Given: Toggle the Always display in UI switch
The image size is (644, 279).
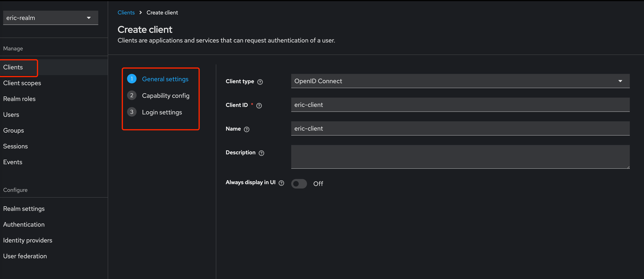Looking at the screenshot, I should point(299,184).
